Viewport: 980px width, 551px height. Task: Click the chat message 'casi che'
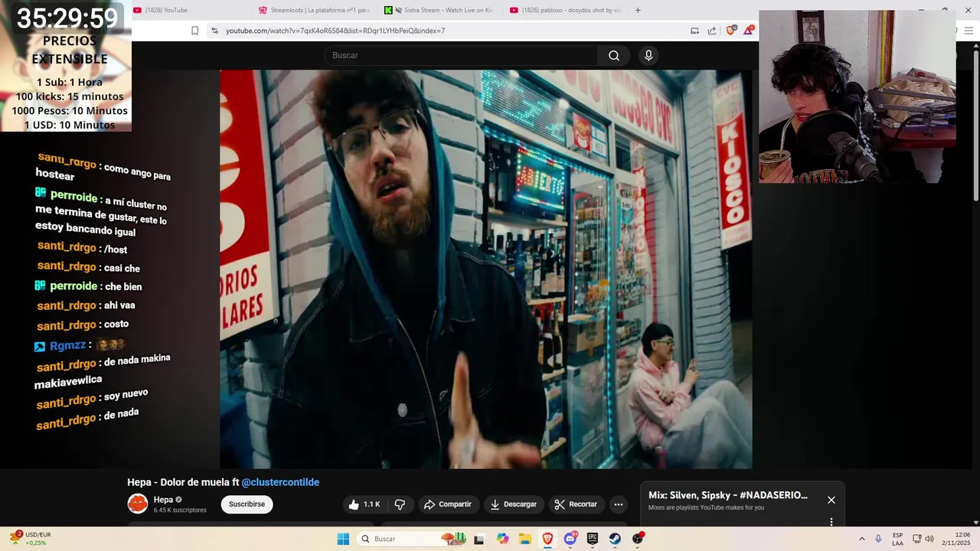(122, 268)
